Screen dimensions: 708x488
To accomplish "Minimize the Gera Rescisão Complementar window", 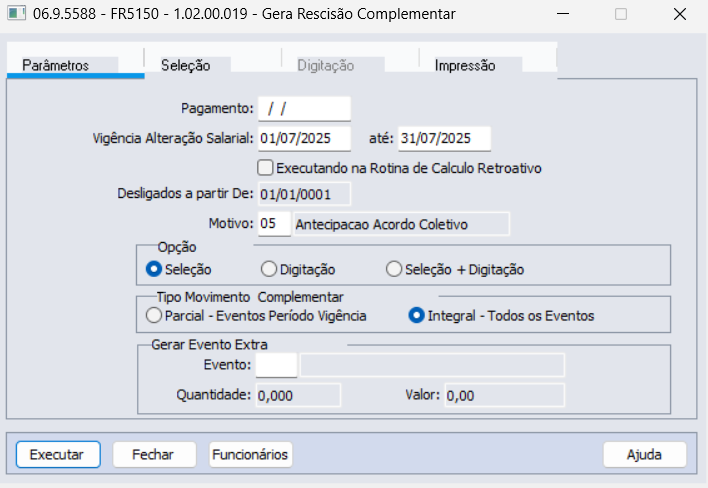I will [x=563, y=14].
